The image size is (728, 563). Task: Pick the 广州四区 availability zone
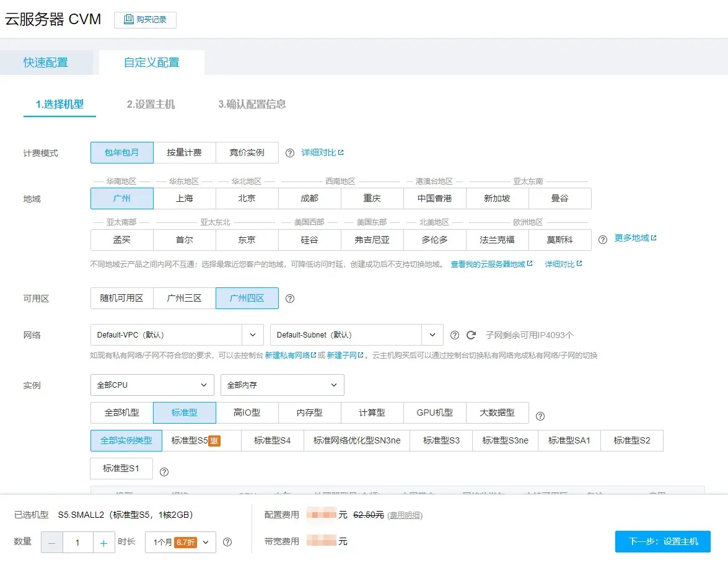[x=247, y=299]
